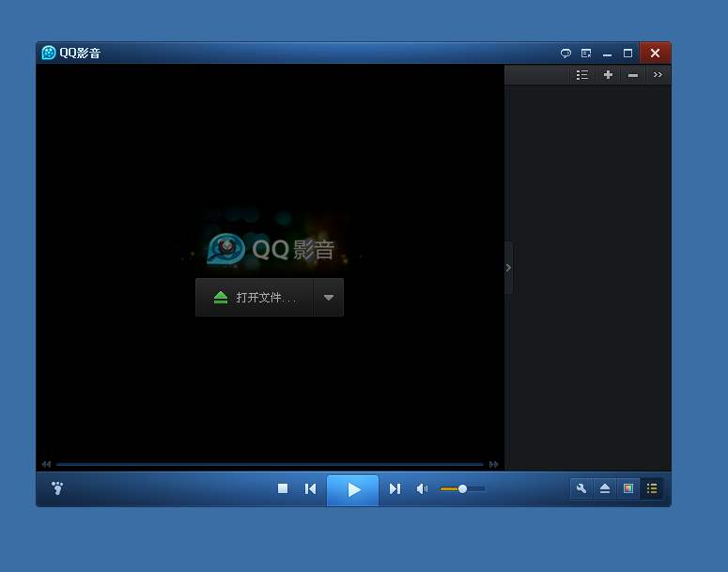The height and width of the screenshot is (572, 728).
Task: Skip to the previous track
Action: coord(310,488)
